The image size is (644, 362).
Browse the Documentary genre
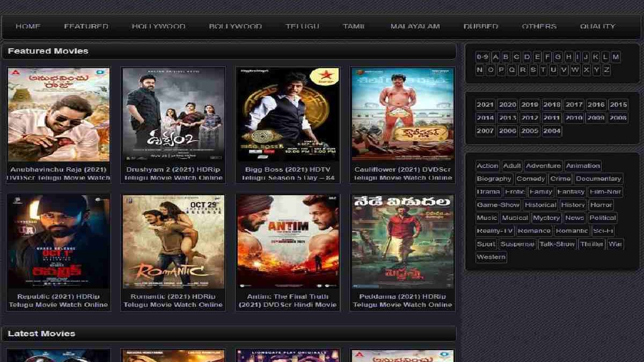click(x=598, y=179)
